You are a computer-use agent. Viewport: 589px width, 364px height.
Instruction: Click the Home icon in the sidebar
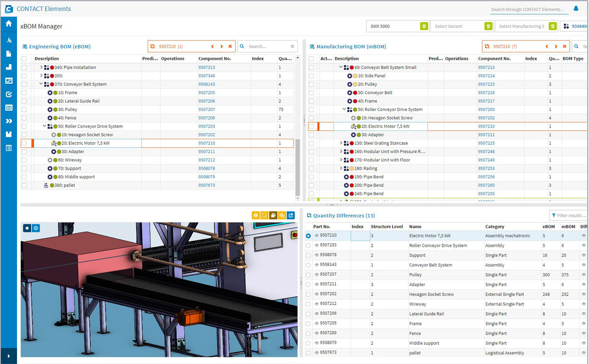coord(9,24)
